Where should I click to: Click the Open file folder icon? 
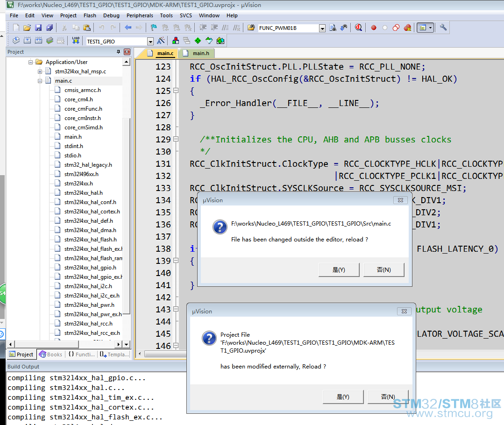click(x=27, y=28)
